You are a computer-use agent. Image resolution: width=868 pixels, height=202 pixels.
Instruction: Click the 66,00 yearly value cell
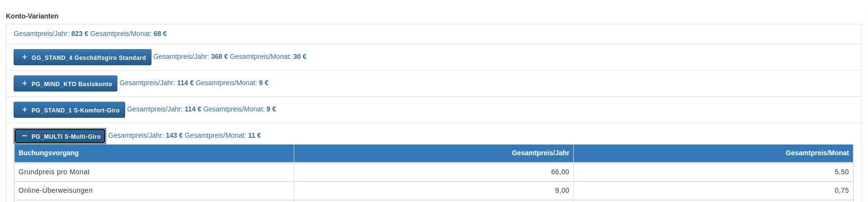pyautogui.click(x=434, y=172)
